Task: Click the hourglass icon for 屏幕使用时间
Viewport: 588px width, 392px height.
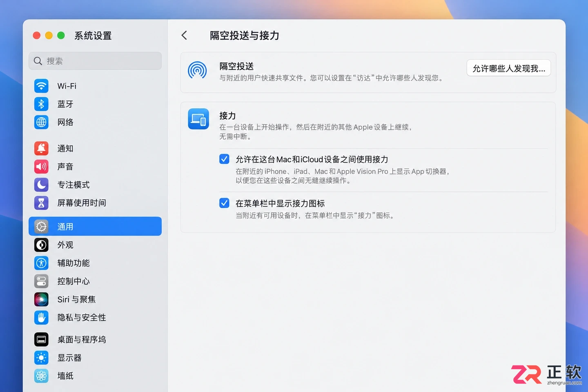Action: point(41,203)
